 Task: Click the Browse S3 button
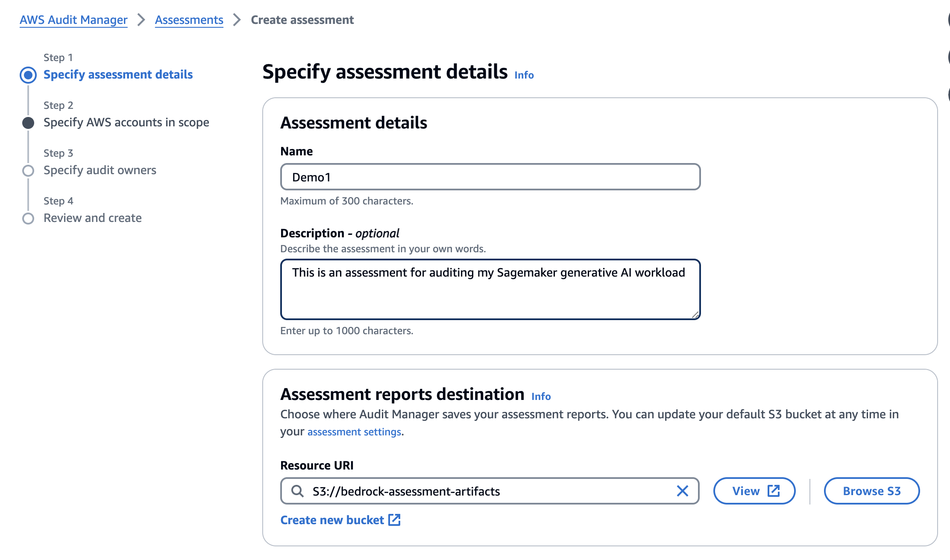(x=871, y=490)
